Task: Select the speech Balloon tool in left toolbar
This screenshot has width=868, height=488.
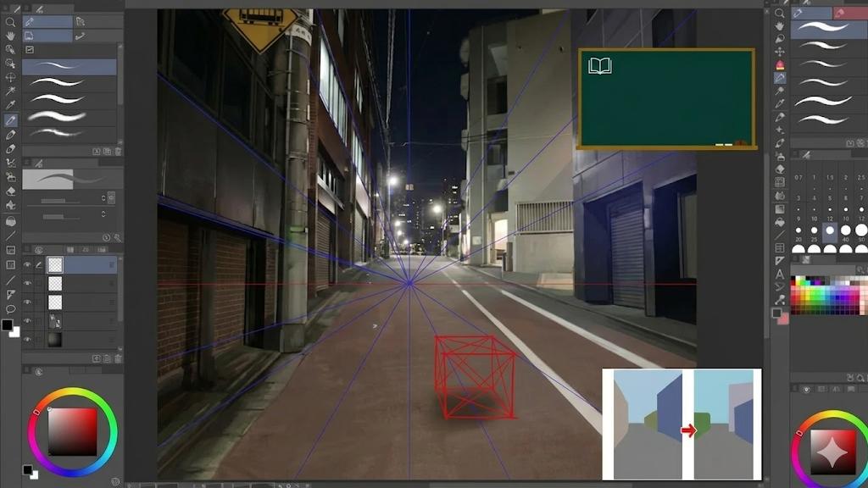Action: pos(10,308)
